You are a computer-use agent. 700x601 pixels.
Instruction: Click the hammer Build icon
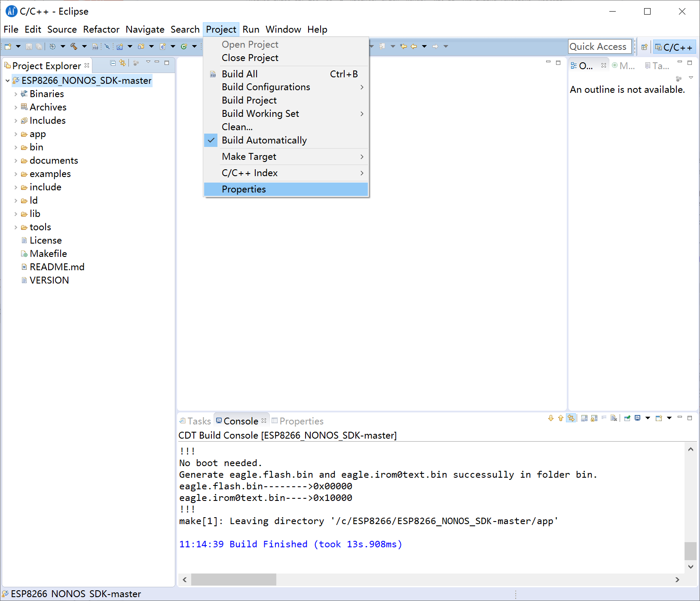(74, 46)
